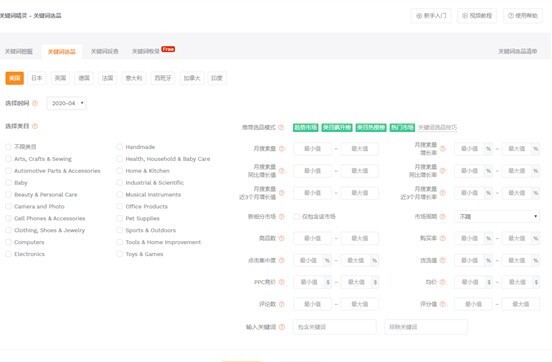Check the 仅包含该市场 checkbox
552x362 pixels.
(296, 217)
